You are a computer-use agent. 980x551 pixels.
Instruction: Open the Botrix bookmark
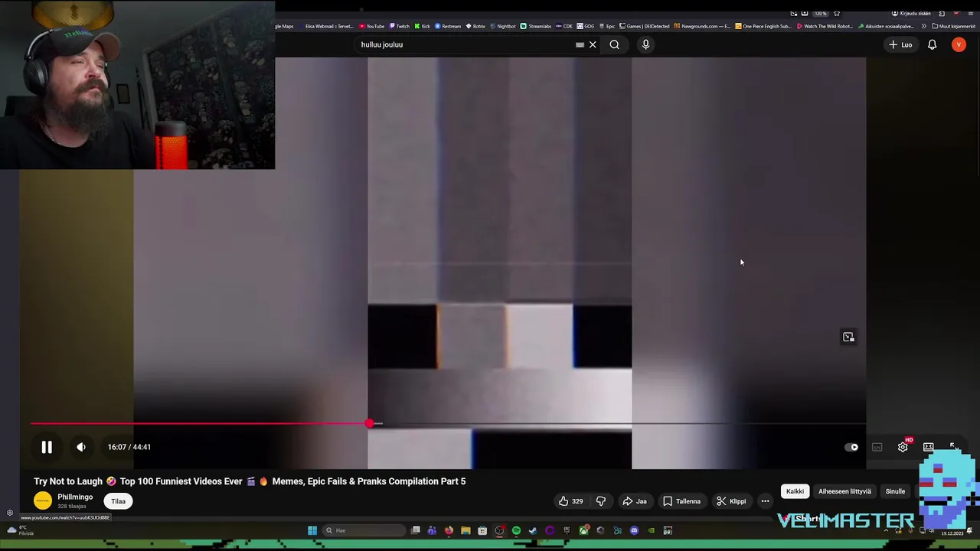point(475,26)
